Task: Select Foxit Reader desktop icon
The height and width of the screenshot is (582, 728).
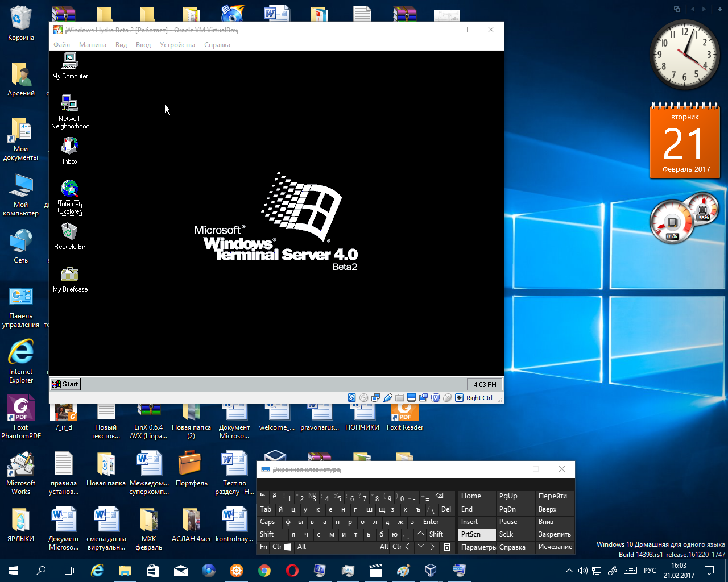Action: tap(405, 417)
